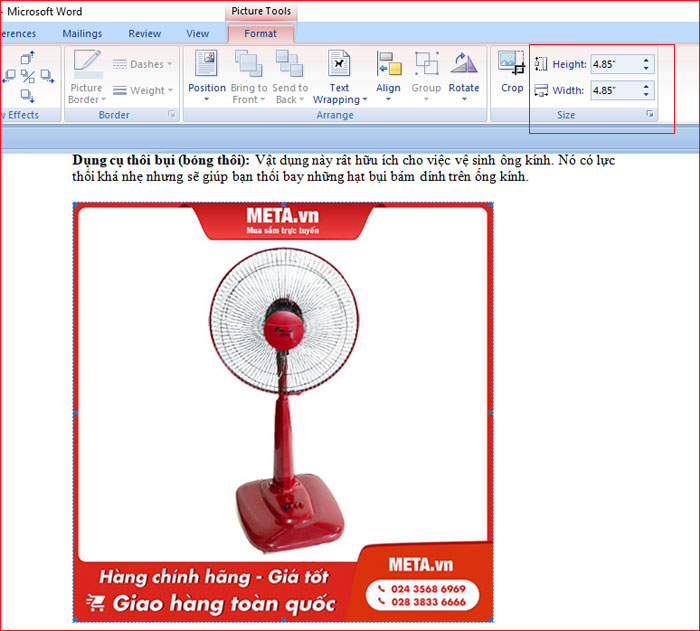This screenshot has height=631, width=700.
Task: Click the word 'ống kính' in second line
Action: point(501,177)
